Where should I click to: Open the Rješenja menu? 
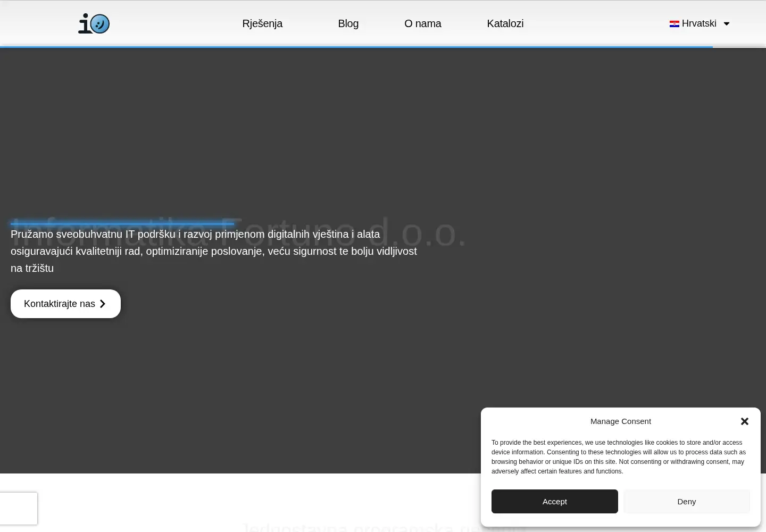pyautogui.click(x=262, y=23)
